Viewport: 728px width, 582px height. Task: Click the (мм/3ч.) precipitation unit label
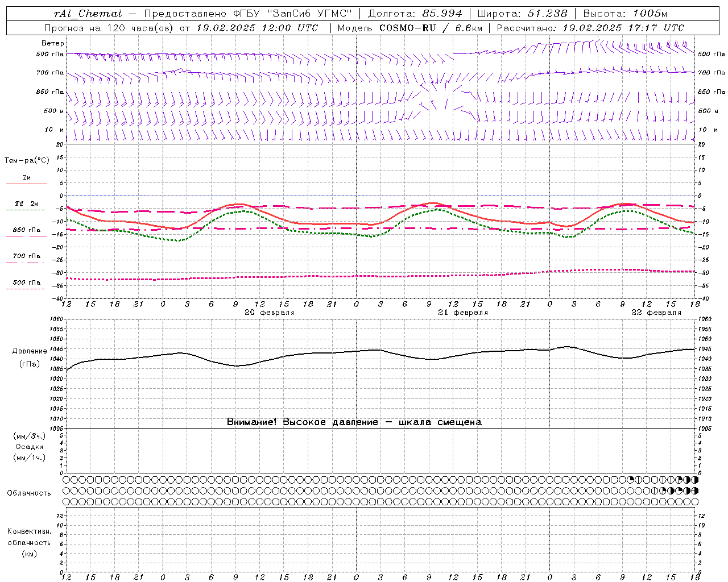point(30,436)
